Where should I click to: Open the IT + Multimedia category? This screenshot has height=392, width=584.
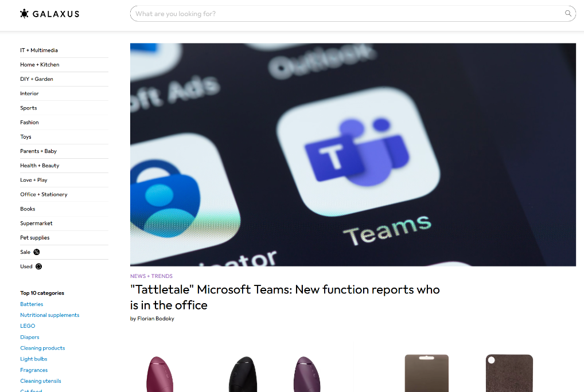pyautogui.click(x=39, y=50)
